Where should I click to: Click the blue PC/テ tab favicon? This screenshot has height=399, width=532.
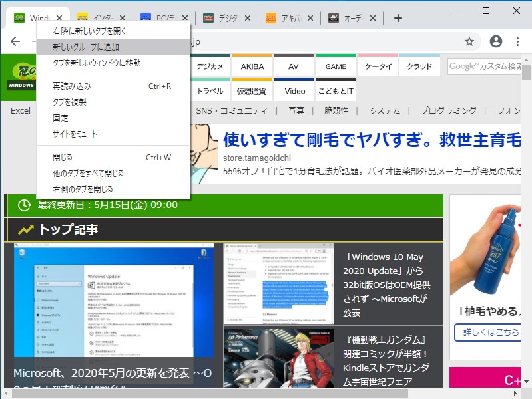pyautogui.click(x=146, y=18)
